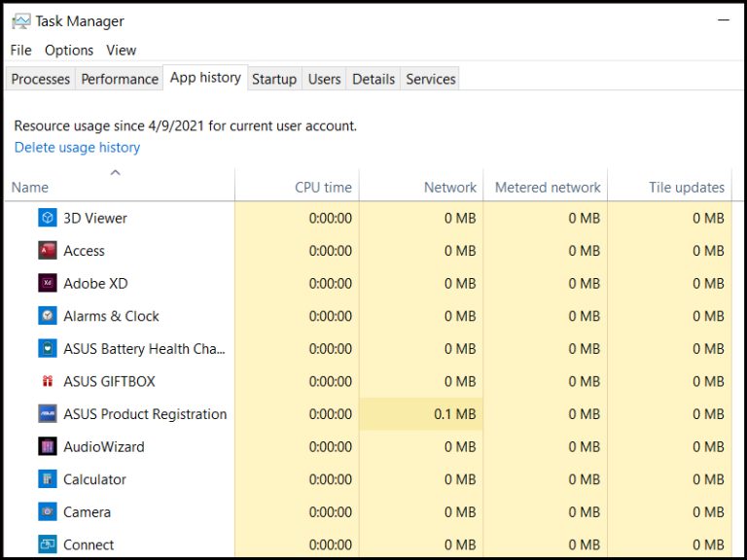The image size is (747, 560).
Task: Click Tile updates value for Camera
Action: pyautogui.click(x=708, y=512)
